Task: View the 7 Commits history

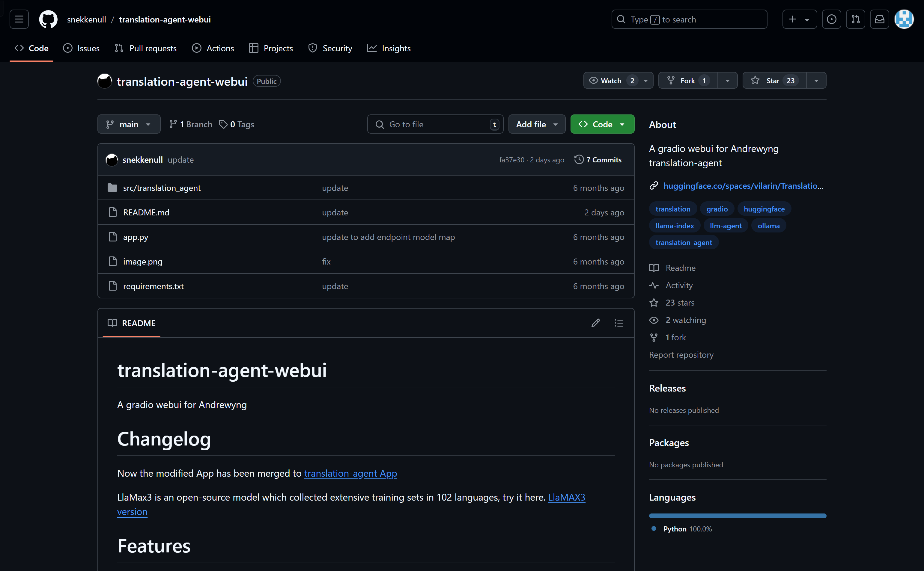Action: coord(598,160)
